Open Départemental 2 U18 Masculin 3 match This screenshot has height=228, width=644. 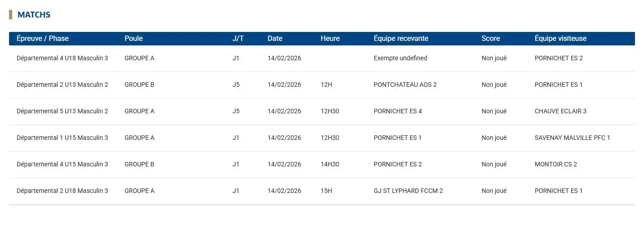(62, 191)
